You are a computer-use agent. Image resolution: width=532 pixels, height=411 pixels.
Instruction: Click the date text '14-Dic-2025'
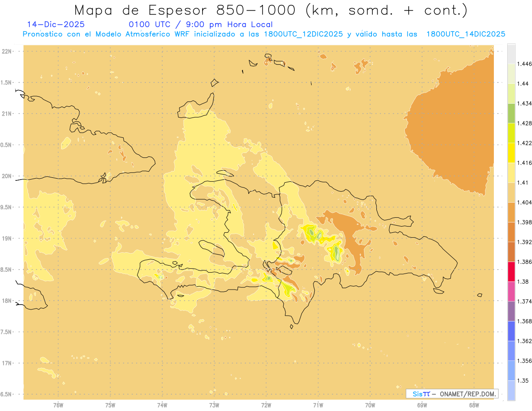click(x=56, y=24)
